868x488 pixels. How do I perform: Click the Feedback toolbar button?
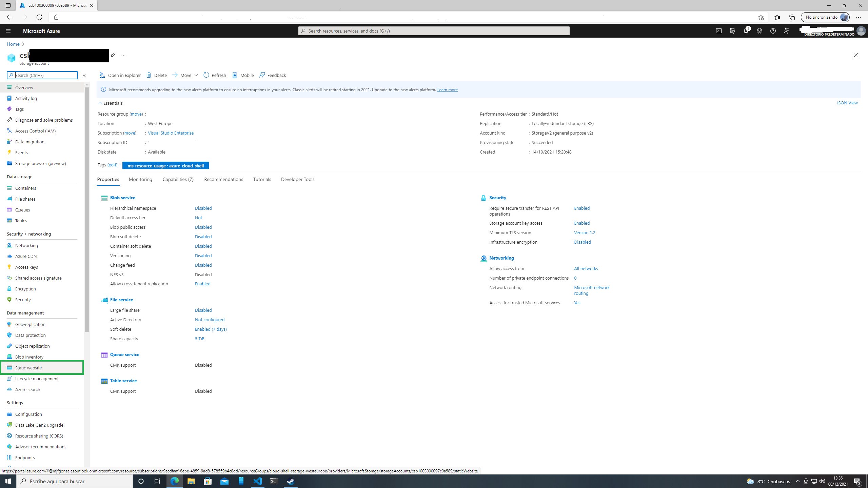coord(273,75)
